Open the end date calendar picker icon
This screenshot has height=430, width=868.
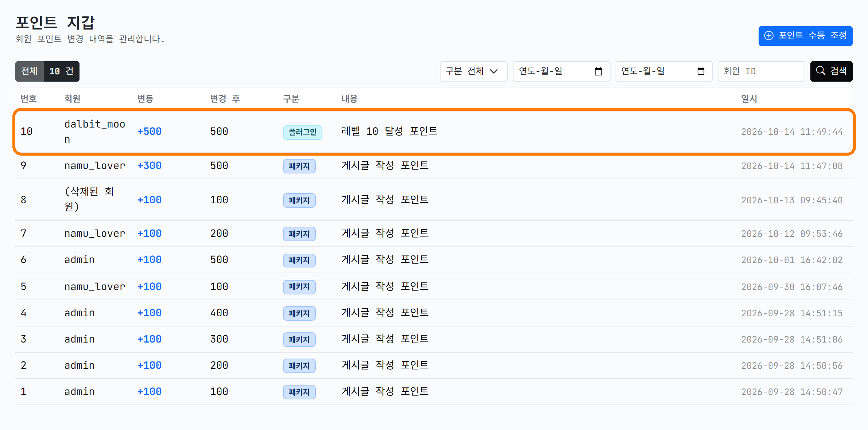[x=701, y=71]
